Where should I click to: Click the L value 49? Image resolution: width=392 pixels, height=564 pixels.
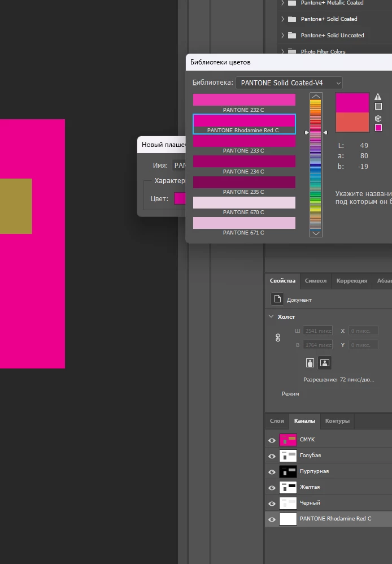point(364,146)
